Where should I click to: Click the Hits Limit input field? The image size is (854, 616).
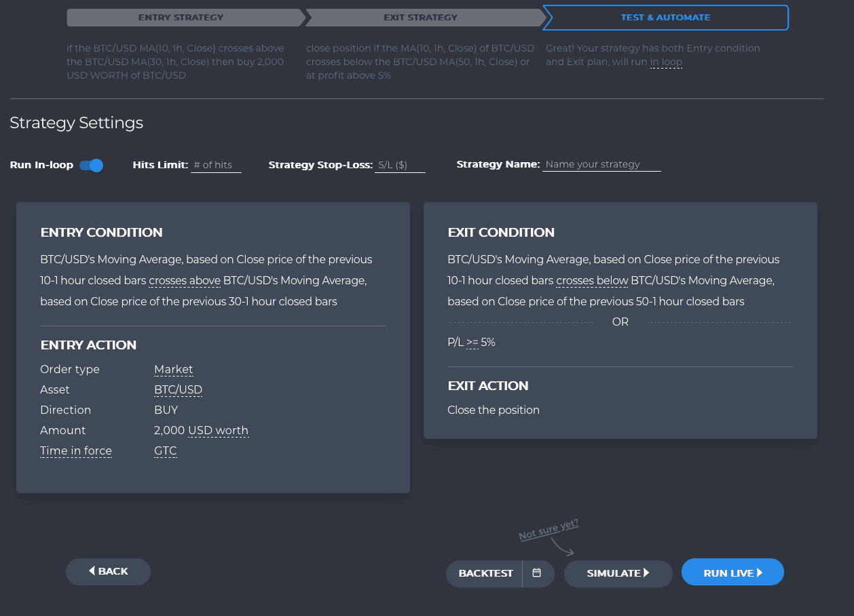(x=216, y=165)
